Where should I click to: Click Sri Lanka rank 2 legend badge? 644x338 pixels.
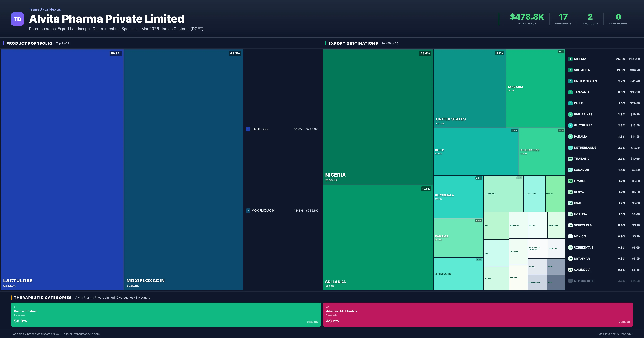tap(570, 70)
